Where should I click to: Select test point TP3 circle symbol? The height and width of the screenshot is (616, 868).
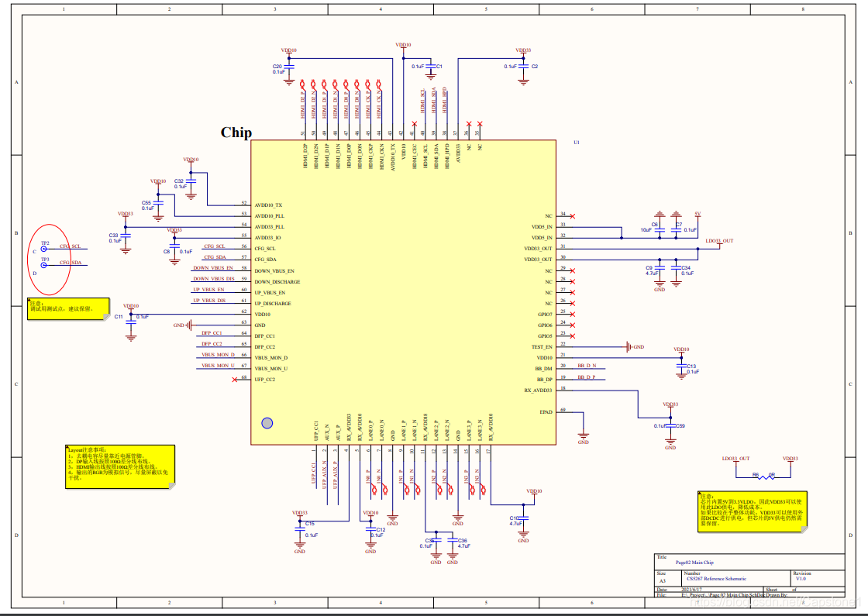(x=44, y=265)
